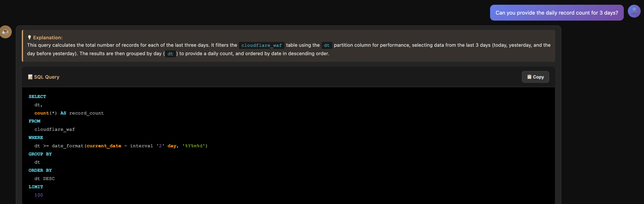Click the dt code tag after 'using the'
The height and width of the screenshot is (204, 644).
[327, 45]
